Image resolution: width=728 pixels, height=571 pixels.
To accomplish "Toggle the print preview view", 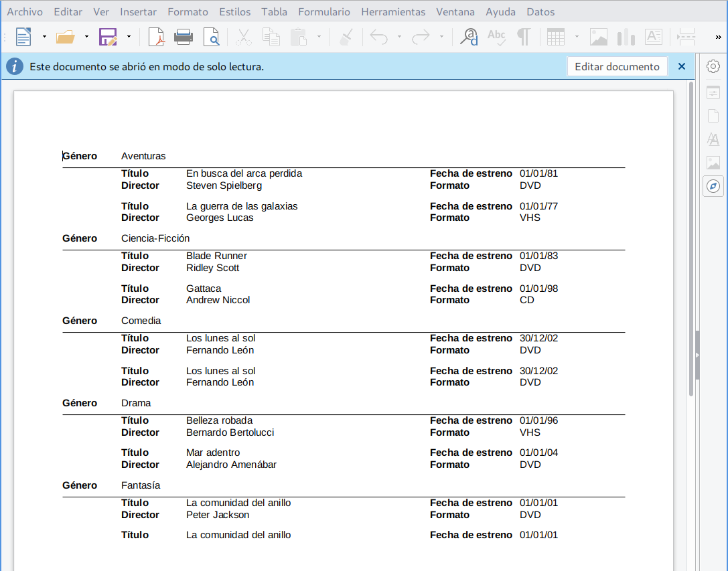I will [x=212, y=37].
